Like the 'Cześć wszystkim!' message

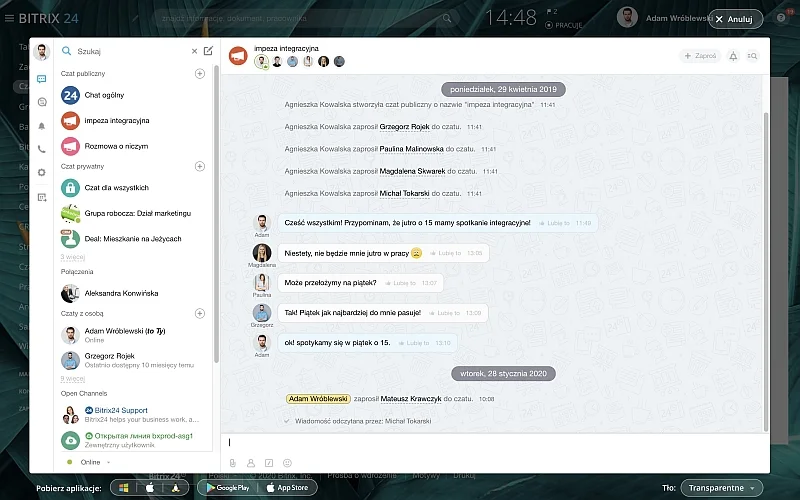tap(554, 223)
